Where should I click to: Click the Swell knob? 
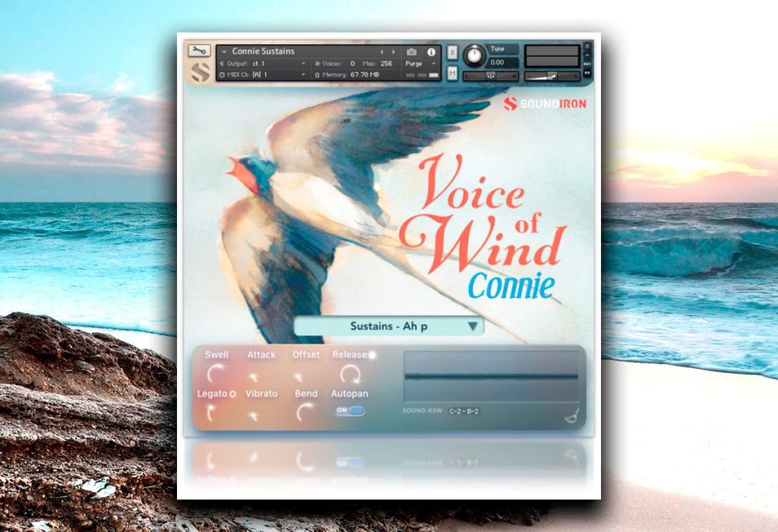[216, 374]
